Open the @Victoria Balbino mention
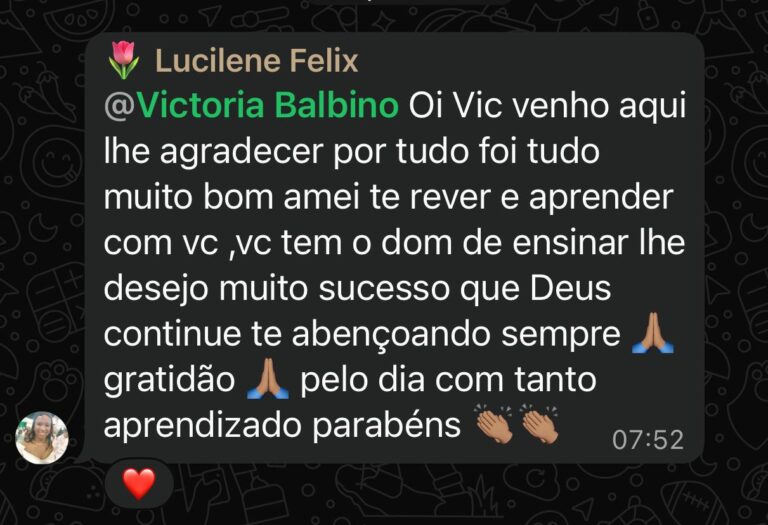768x525 pixels. 251,105
